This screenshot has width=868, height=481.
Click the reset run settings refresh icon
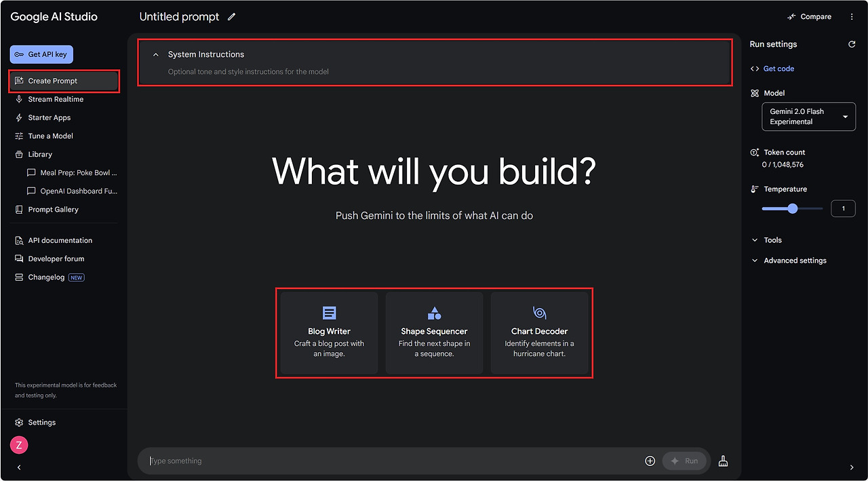pos(852,44)
